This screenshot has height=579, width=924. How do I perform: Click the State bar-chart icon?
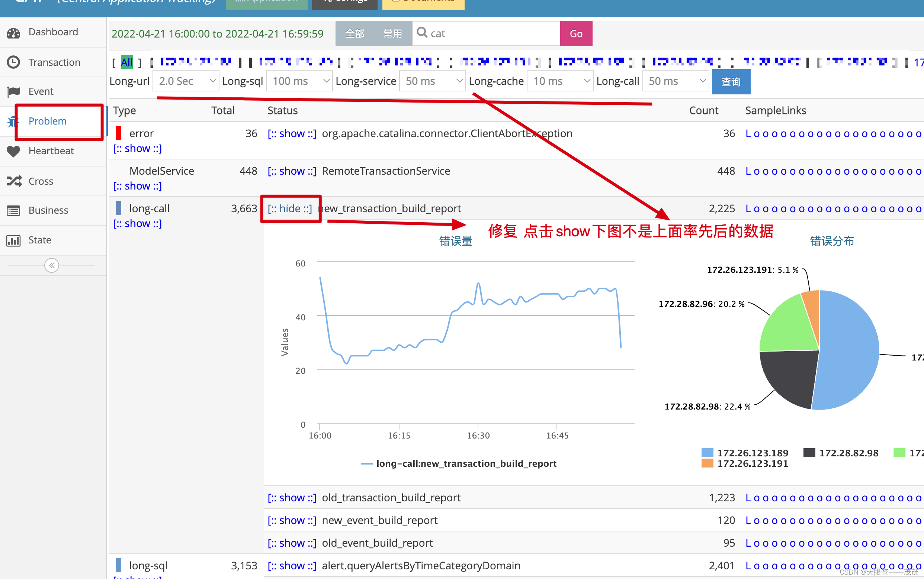13,240
